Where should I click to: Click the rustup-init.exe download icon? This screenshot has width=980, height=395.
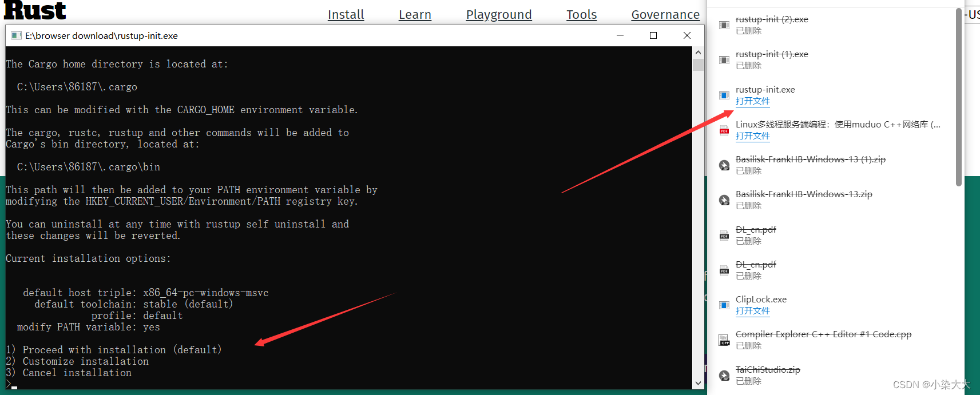(724, 95)
